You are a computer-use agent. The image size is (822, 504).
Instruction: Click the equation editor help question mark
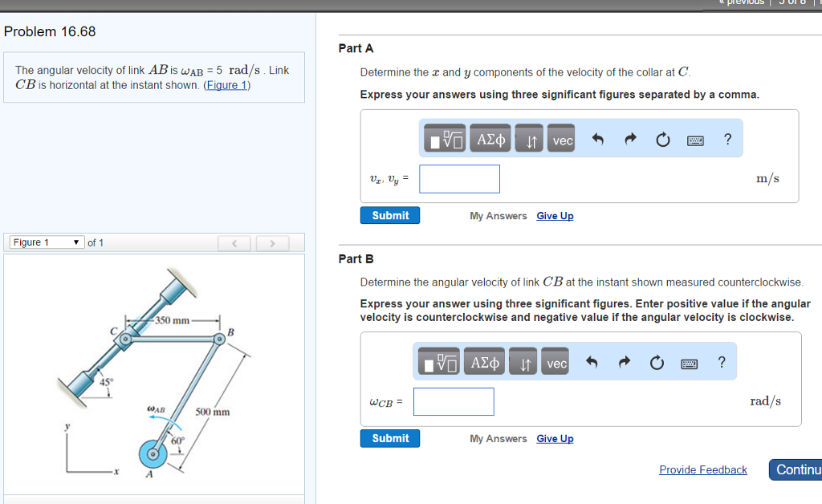[x=727, y=138]
